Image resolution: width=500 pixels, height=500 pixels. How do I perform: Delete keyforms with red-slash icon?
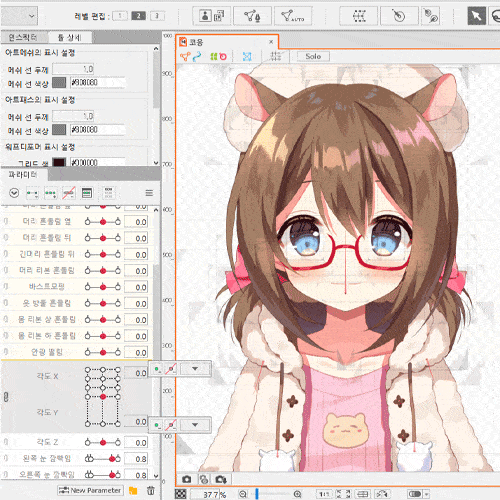(x=69, y=193)
